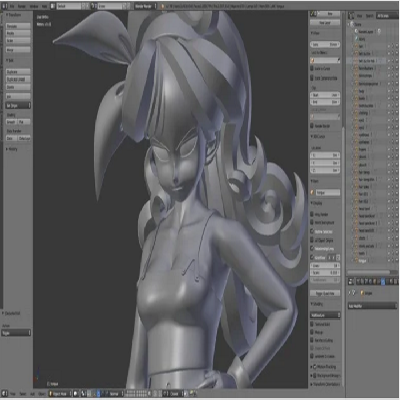Click the Smooth shading button

tap(12, 122)
